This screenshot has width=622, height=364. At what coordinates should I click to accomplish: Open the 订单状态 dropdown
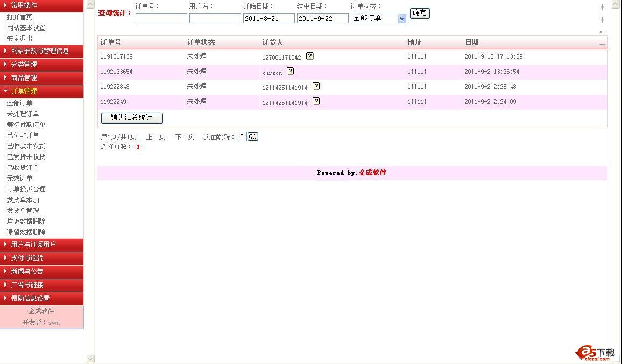(x=379, y=18)
